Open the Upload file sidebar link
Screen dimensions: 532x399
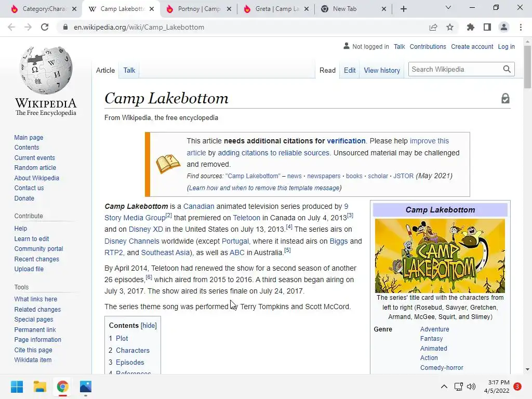tap(29, 269)
